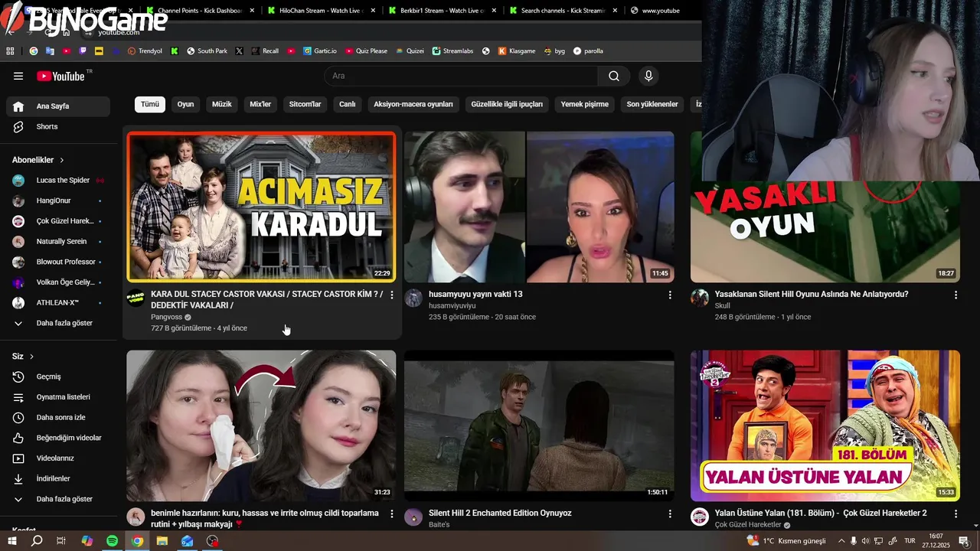Viewport: 980px width, 551px height.
Task: Open browser apps grid in bookmarks bar
Action: click(10, 51)
